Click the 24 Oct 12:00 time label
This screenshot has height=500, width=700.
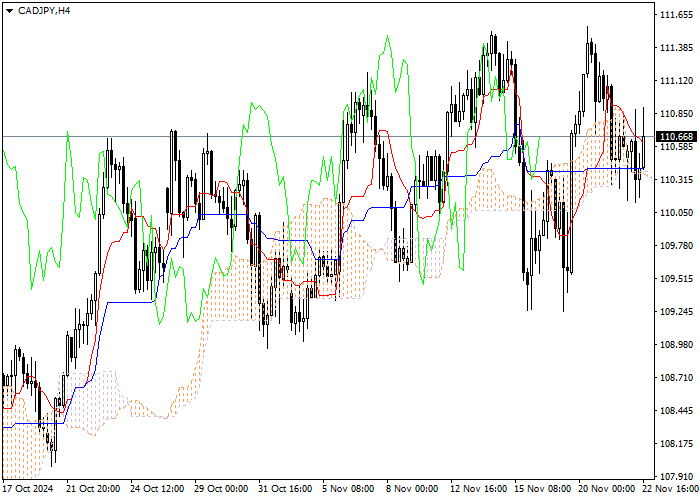coord(157,489)
